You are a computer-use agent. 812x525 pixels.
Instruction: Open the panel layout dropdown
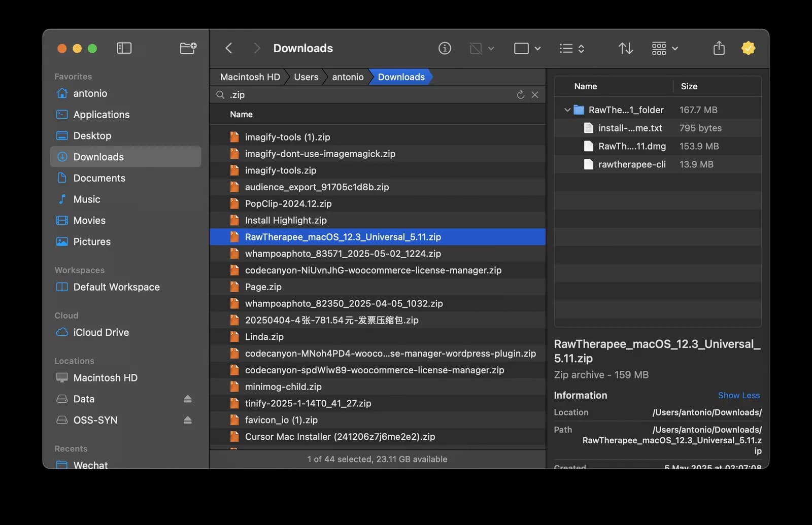527,48
